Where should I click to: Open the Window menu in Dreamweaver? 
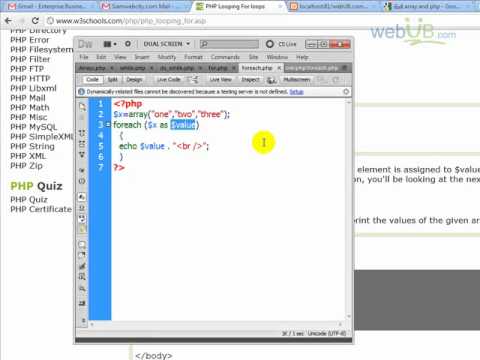277,57
